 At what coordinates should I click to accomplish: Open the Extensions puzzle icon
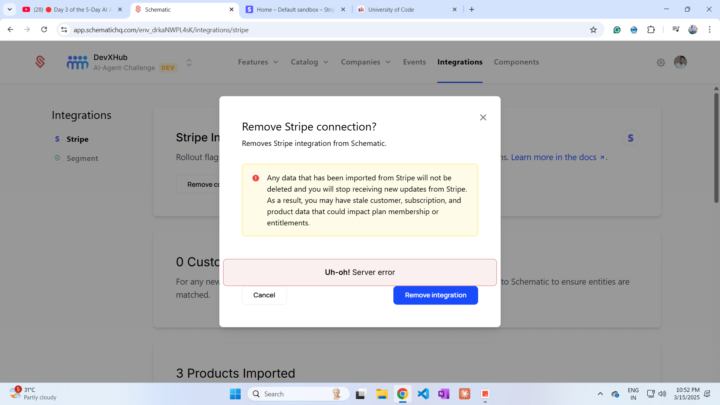pyautogui.click(x=651, y=30)
